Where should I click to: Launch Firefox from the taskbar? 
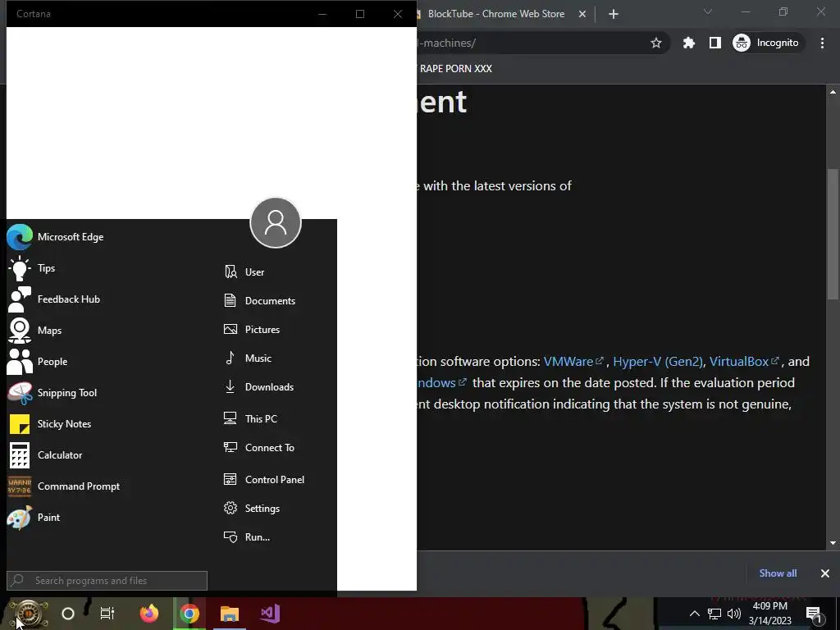[x=149, y=614]
